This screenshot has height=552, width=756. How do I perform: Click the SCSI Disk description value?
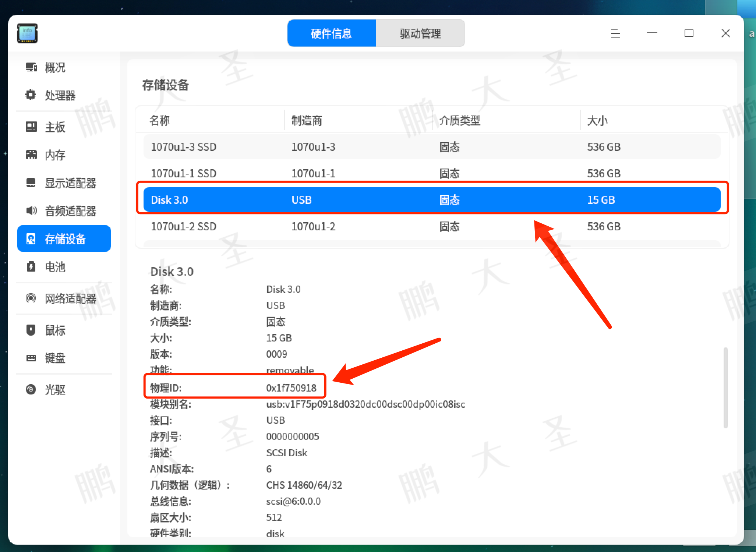(286, 453)
